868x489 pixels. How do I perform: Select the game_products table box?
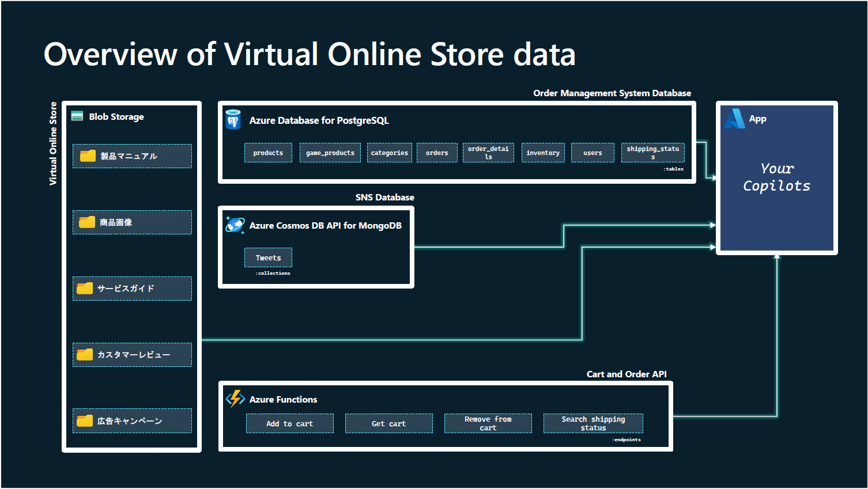click(x=330, y=153)
